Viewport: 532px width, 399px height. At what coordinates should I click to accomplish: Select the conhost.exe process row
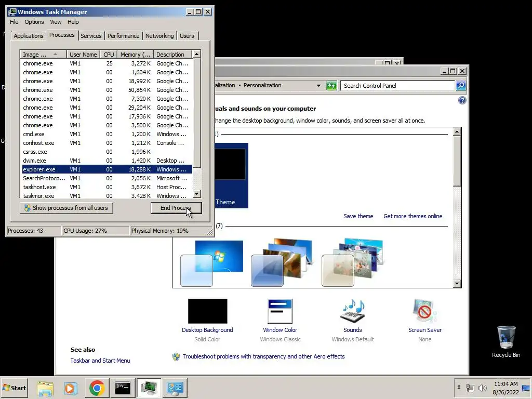point(107,143)
